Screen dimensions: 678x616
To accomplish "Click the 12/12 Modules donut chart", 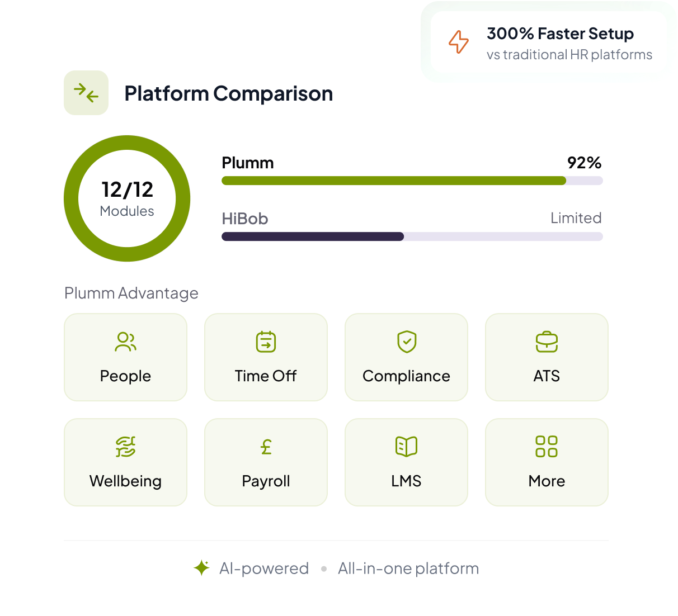I will 127,198.
